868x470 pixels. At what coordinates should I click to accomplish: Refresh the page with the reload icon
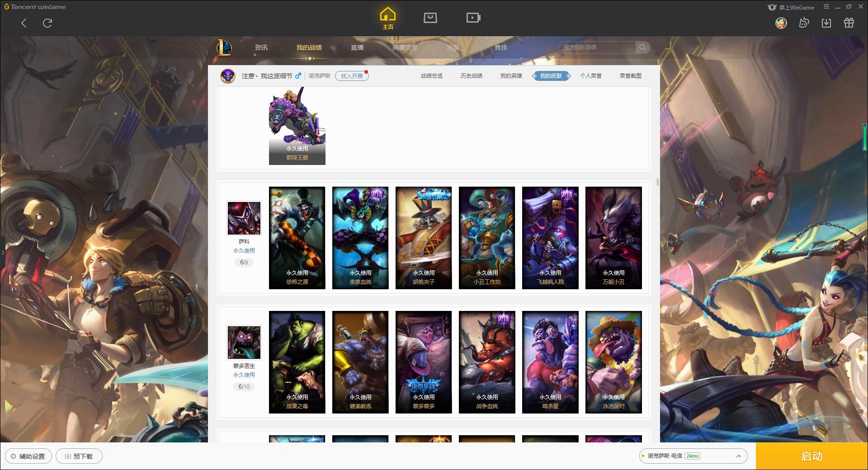(47, 23)
